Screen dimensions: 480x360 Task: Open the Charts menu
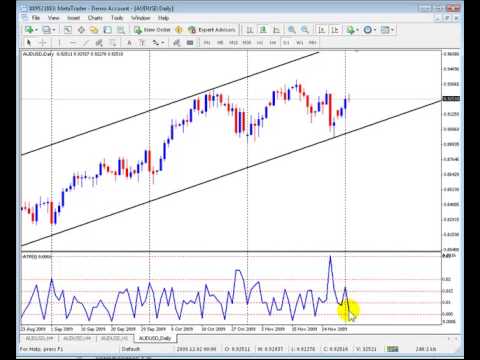point(95,18)
